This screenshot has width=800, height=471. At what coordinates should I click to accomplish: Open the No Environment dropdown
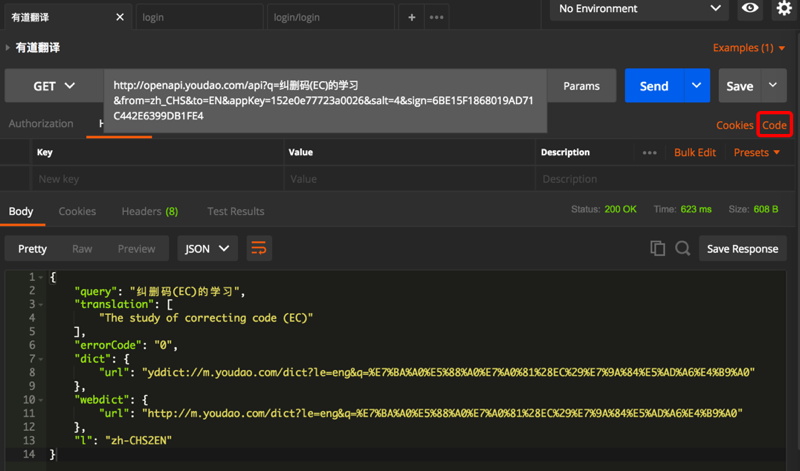coord(639,9)
